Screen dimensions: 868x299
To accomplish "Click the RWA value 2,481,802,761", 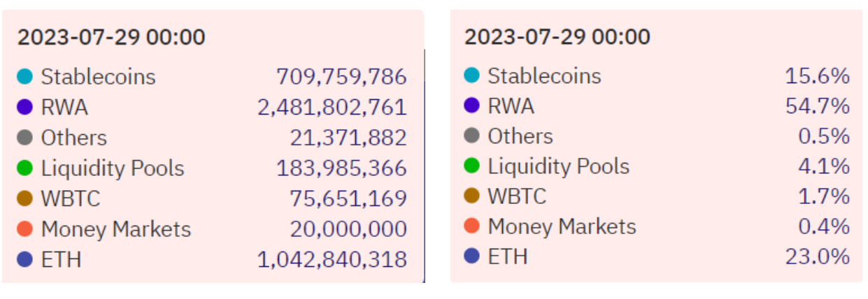I will pos(332,107).
